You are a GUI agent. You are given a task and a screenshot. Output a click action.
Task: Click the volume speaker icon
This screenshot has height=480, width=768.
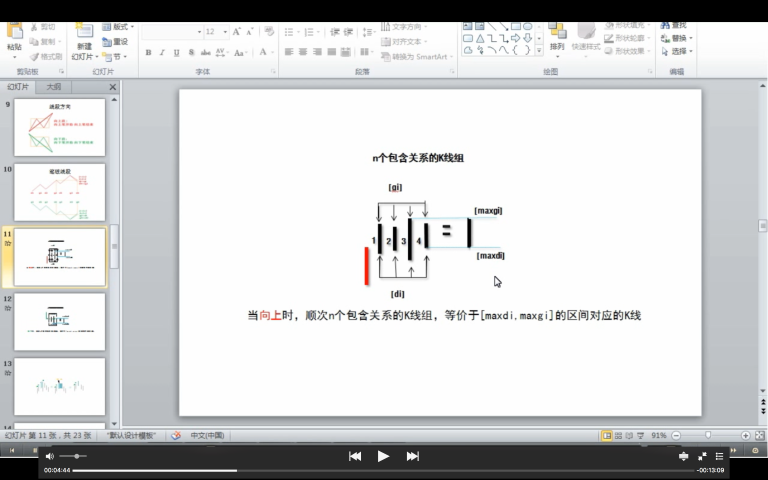(x=50, y=456)
